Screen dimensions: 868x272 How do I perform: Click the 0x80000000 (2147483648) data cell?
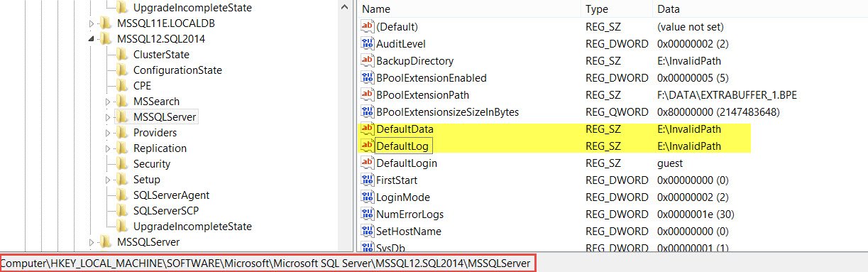pos(719,112)
